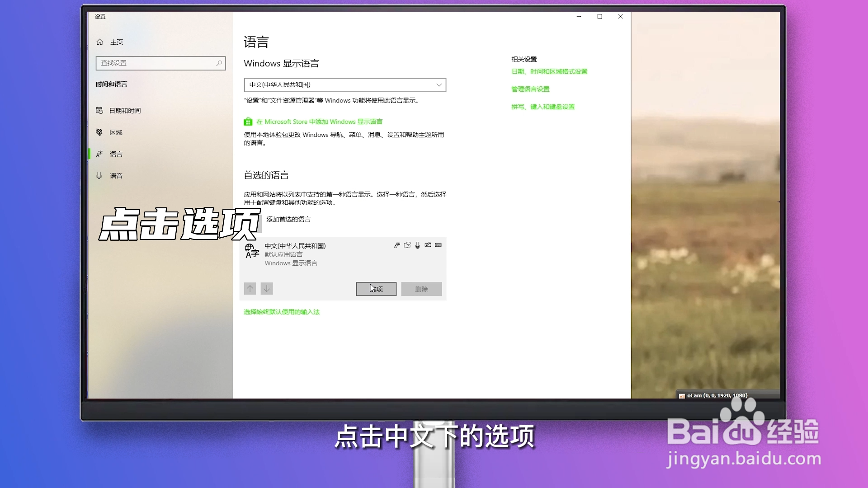Move language up with the arrow button
Screen dimensions: 868x488
pos(250,289)
